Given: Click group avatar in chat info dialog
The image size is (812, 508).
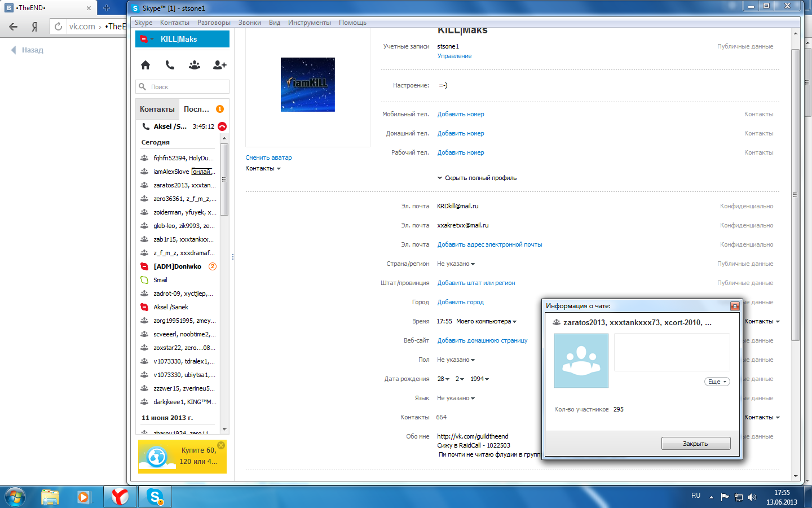Looking at the screenshot, I should tap(581, 361).
